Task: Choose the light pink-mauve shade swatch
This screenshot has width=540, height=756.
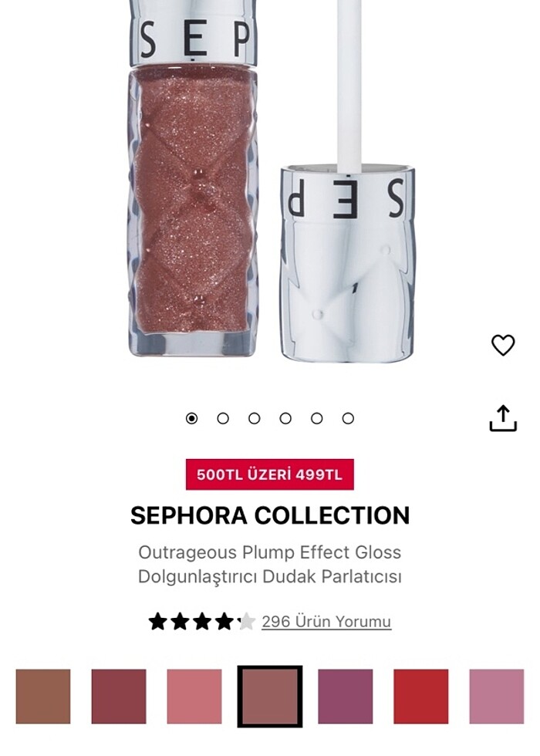Action: (x=497, y=696)
